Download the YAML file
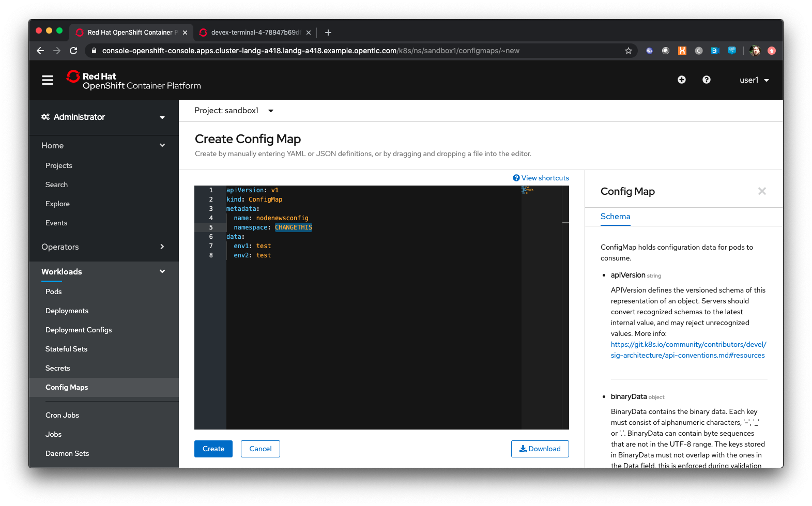This screenshot has height=506, width=812. (x=540, y=449)
